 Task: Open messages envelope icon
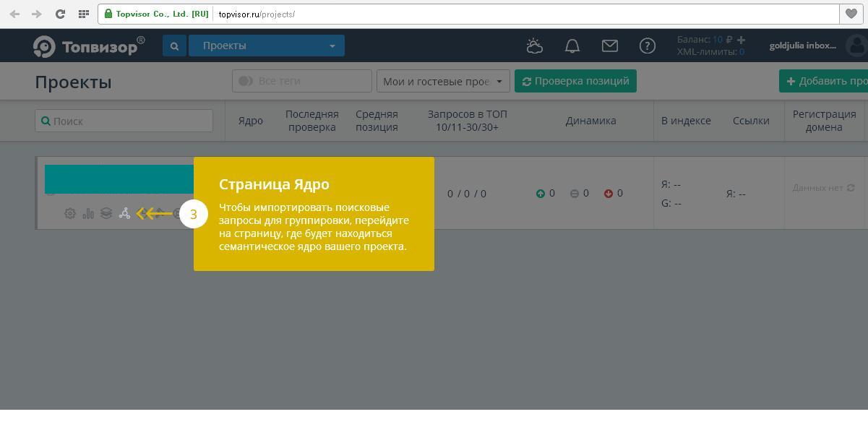[610, 46]
